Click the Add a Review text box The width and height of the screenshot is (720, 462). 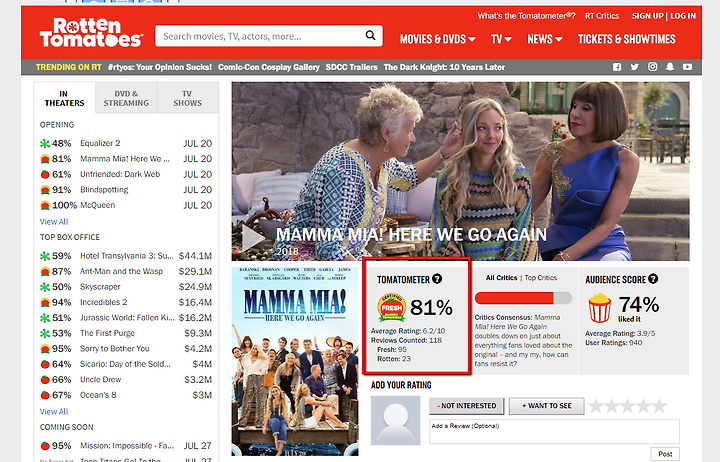click(554, 432)
